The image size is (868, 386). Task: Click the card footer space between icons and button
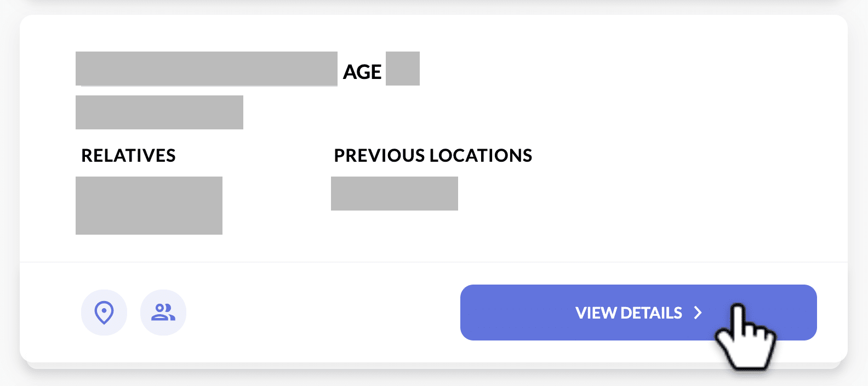pyautogui.click(x=323, y=313)
